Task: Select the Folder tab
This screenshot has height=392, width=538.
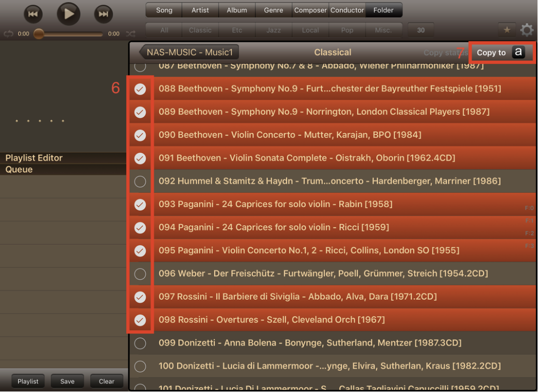Action: tap(383, 10)
